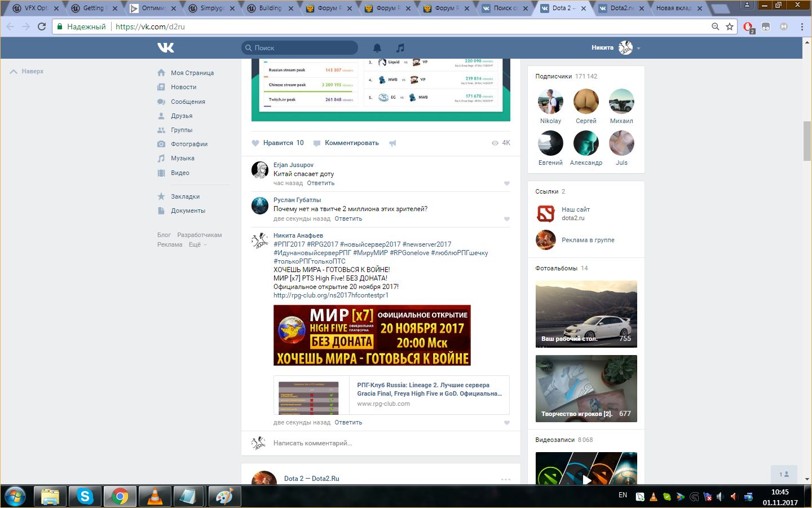Click hashtag #РПГ2017
Viewport: 812px width, 508px height.
(x=289, y=244)
